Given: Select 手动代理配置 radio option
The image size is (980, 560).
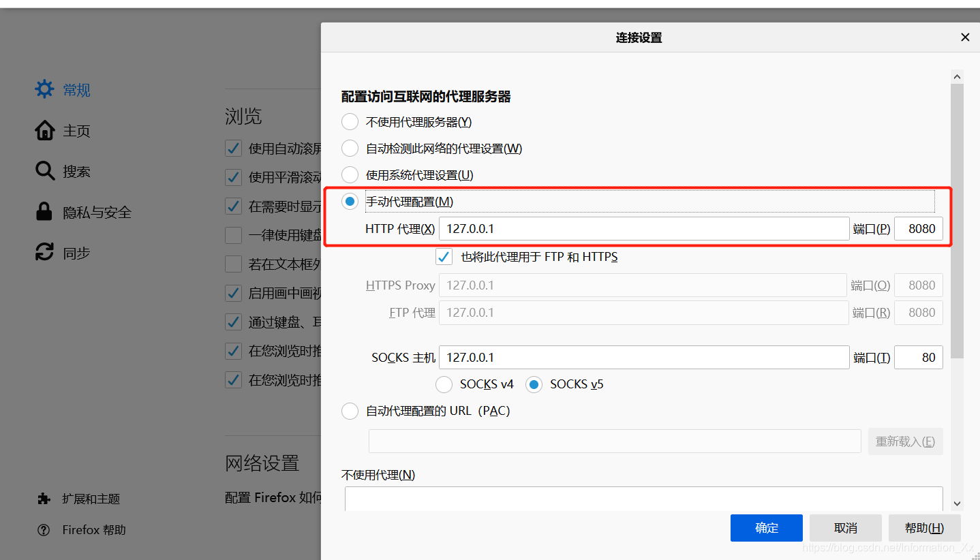Looking at the screenshot, I should (x=350, y=202).
